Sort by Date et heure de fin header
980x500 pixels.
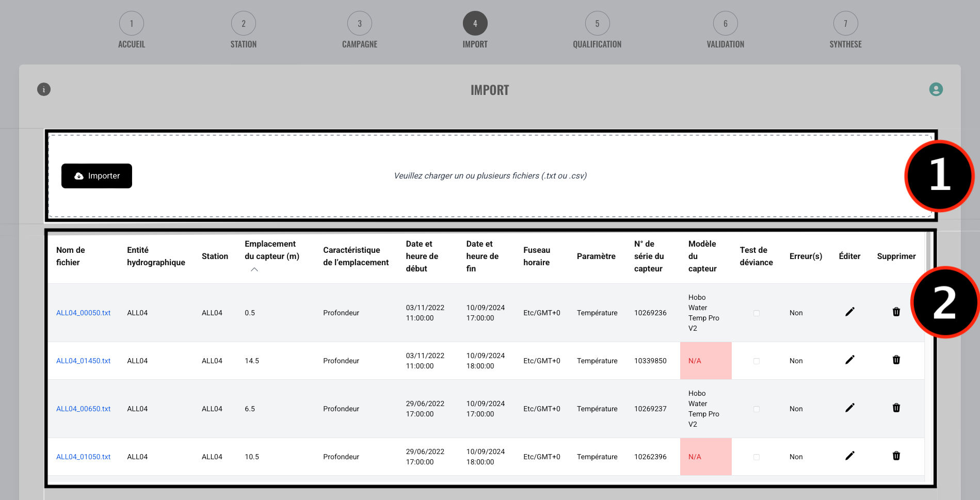click(483, 256)
